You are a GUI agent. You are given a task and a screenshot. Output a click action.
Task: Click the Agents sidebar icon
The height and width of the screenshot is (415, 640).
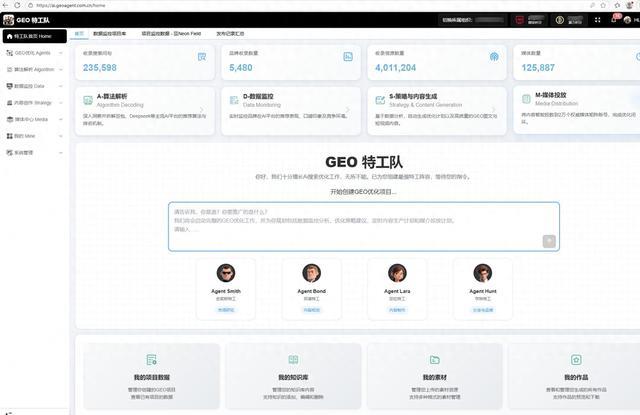pyautogui.click(x=9, y=53)
